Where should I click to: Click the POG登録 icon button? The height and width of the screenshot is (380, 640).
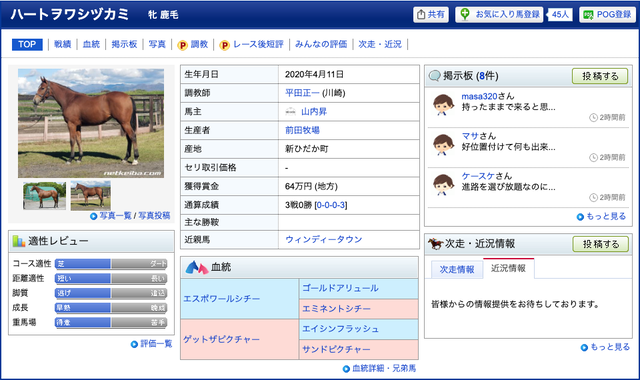(607, 15)
